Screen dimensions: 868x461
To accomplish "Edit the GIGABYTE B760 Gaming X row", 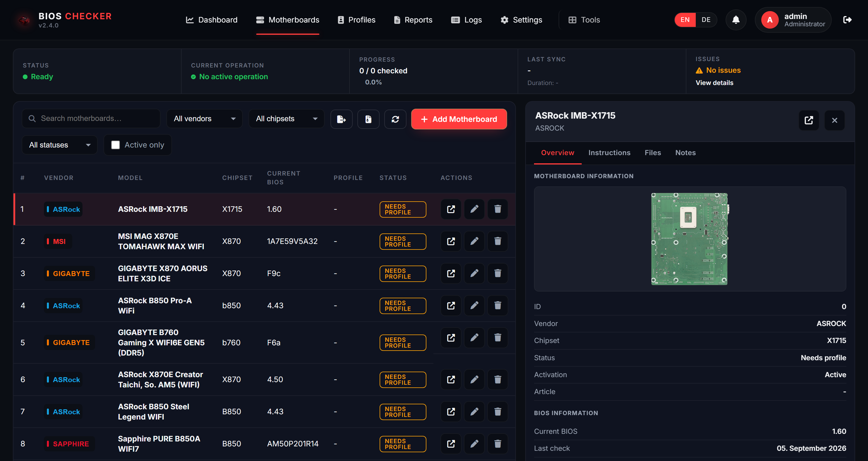I will tap(474, 337).
